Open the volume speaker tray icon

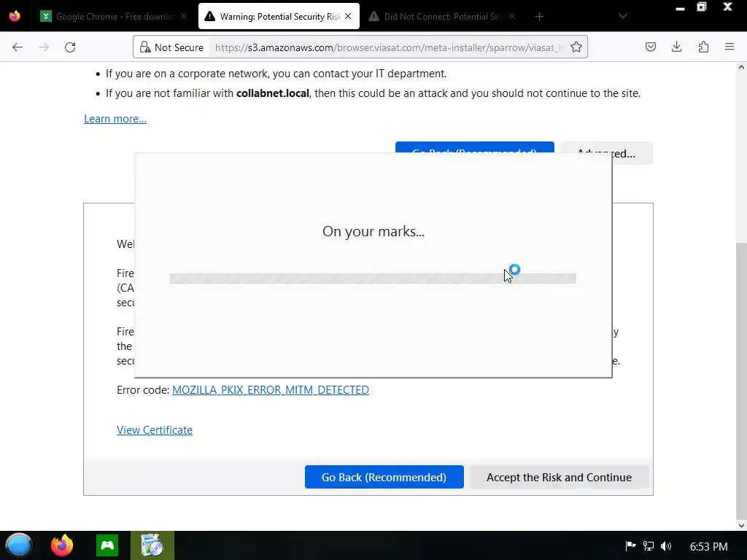tap(666, 545)
